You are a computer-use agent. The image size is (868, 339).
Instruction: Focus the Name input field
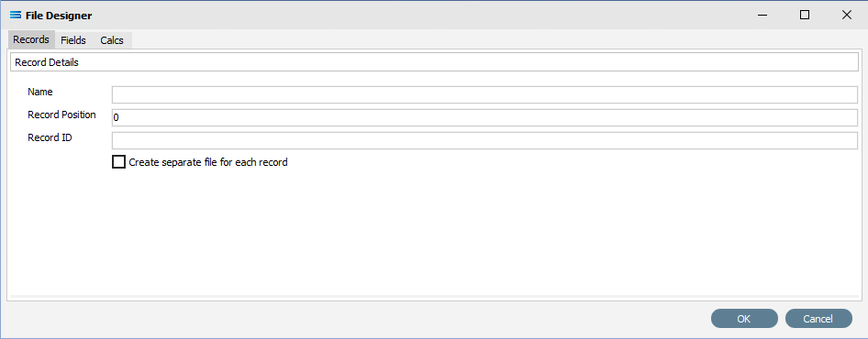coord(484,94)
